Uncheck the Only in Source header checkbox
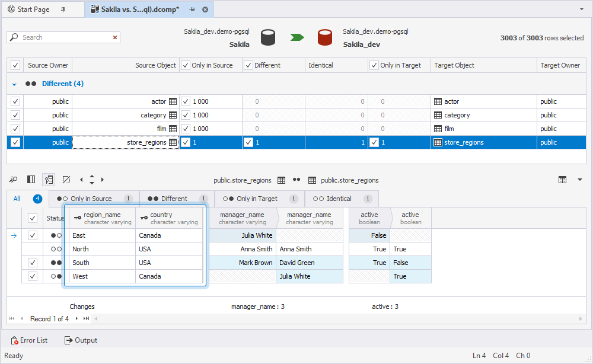Viewport: 593px width, 364px height. click(186, 65)
